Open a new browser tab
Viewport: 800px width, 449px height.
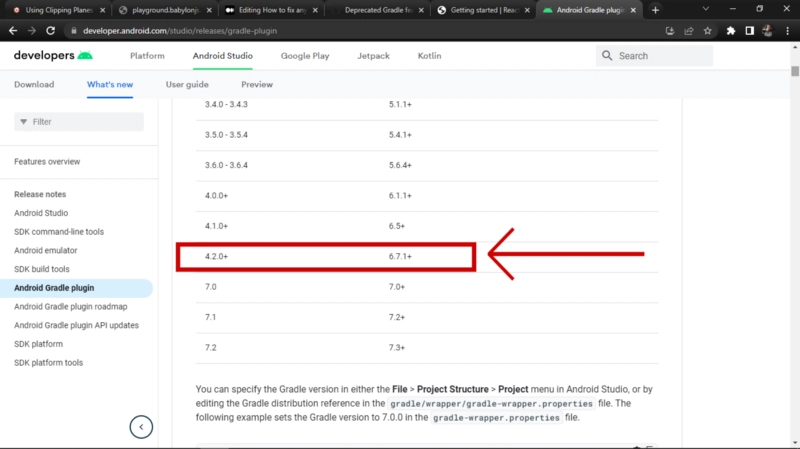point(656,10)
